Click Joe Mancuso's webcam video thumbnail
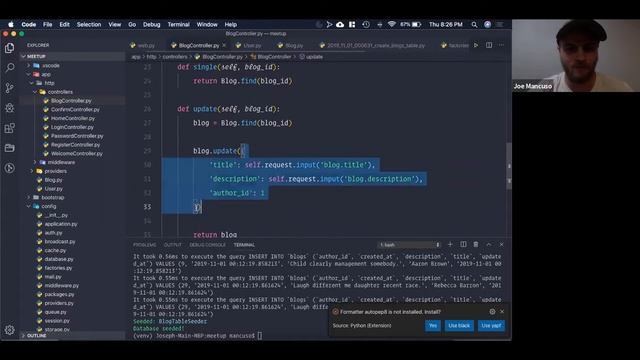This screenshot has width=640, height=360. click(576, 56)
